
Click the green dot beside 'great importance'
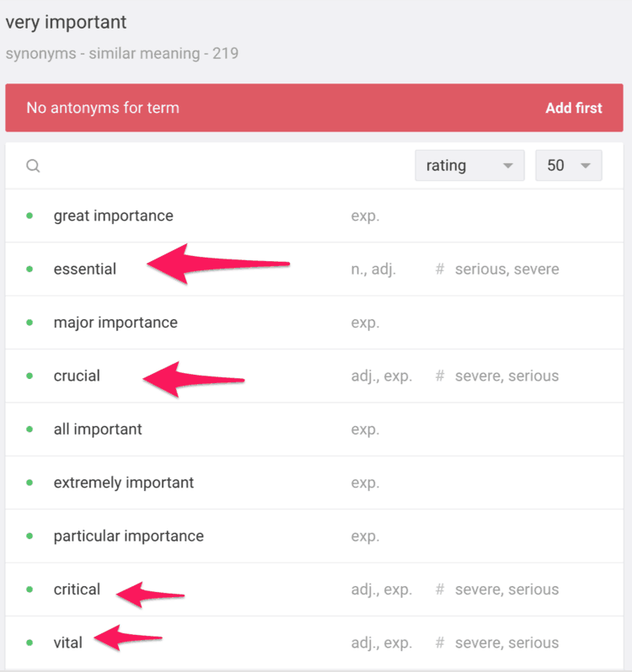pos(29,216)
